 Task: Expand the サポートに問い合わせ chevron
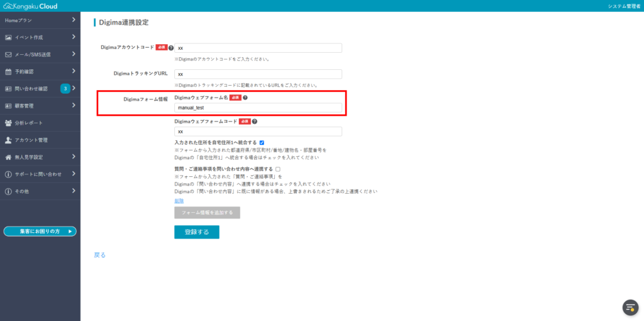pos(74,174)
